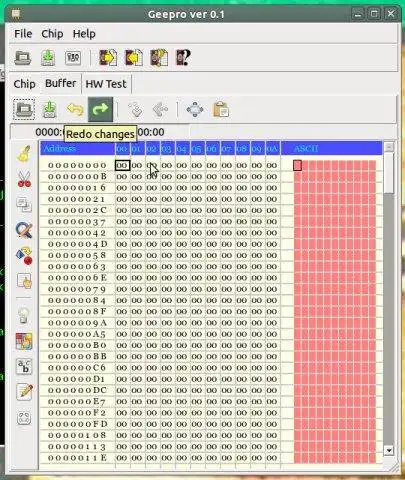The image size is (405, 480).
Task: Click address row 000000FD
Action: tap(77, 424)
